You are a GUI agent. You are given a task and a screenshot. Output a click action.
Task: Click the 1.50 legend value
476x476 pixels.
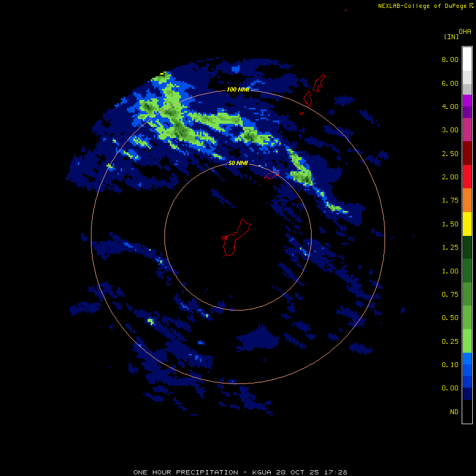tap(450, 224)
